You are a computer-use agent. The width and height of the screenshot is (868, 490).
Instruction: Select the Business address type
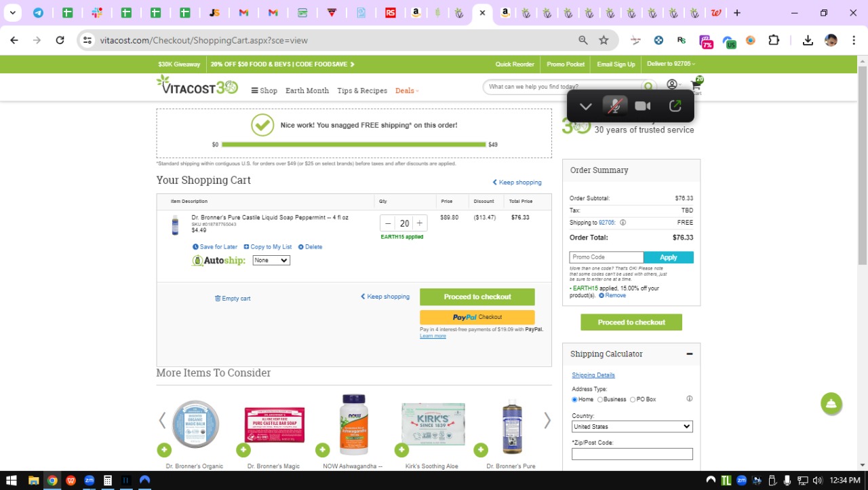(x=600, y=400)
